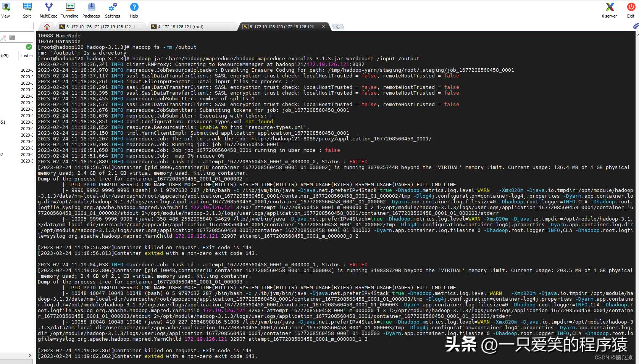The image size is (639, 364).
Task: Click the Help question mark icon
Action: click(x=134, y=10)
